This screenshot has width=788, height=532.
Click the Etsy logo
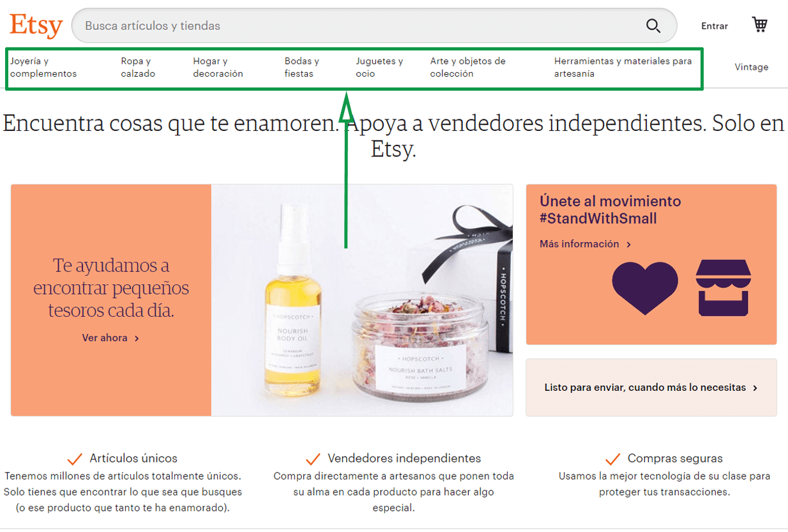tap(36, 26)
